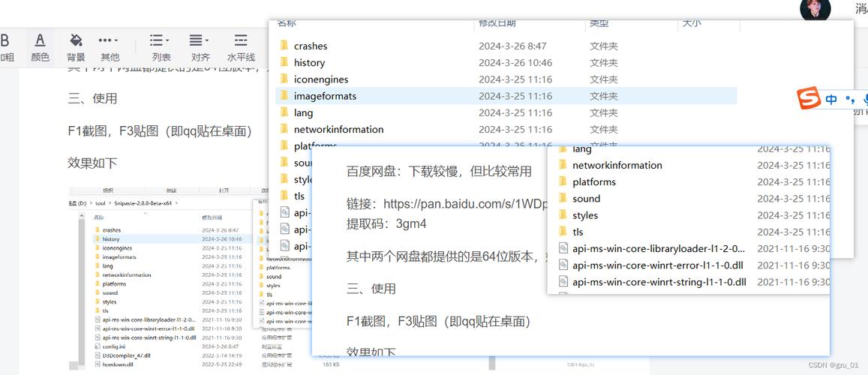Expand the chevron between tool and Snipaste breadcrumb
This screenshot has height=375, width=868.
110,203
